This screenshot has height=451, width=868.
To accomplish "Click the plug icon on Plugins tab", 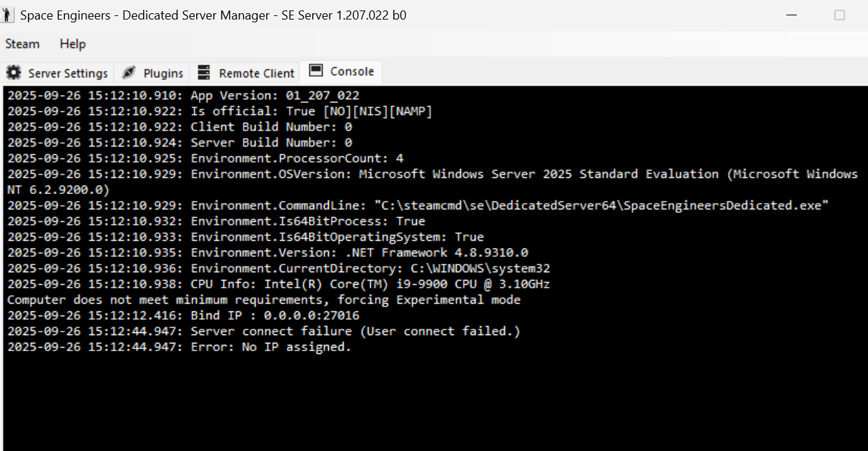I will click(x=128, y=73).
